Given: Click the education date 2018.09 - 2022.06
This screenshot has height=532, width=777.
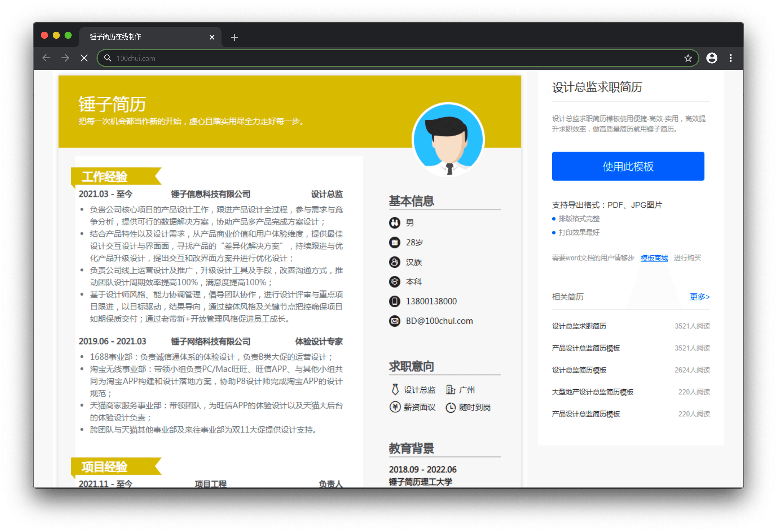Looking at the screenshot, I should point(423,469).
